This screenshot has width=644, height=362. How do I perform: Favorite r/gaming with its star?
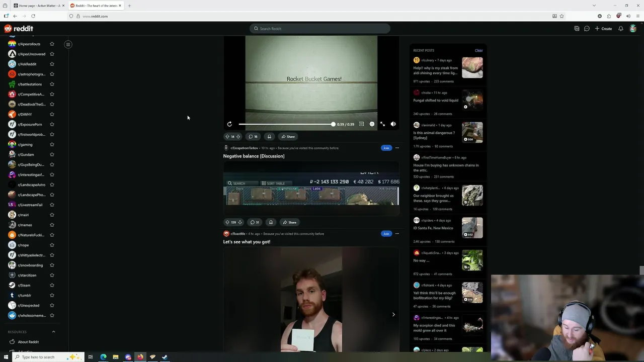(52, 145)
